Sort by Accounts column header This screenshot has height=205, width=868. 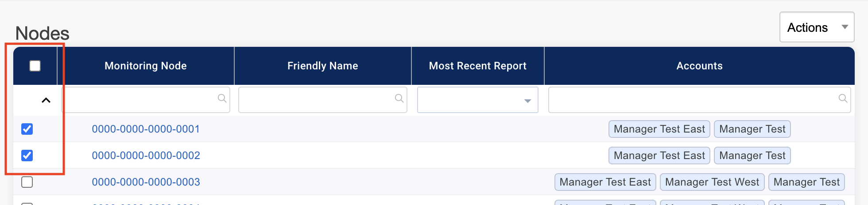tap(699, 66)
